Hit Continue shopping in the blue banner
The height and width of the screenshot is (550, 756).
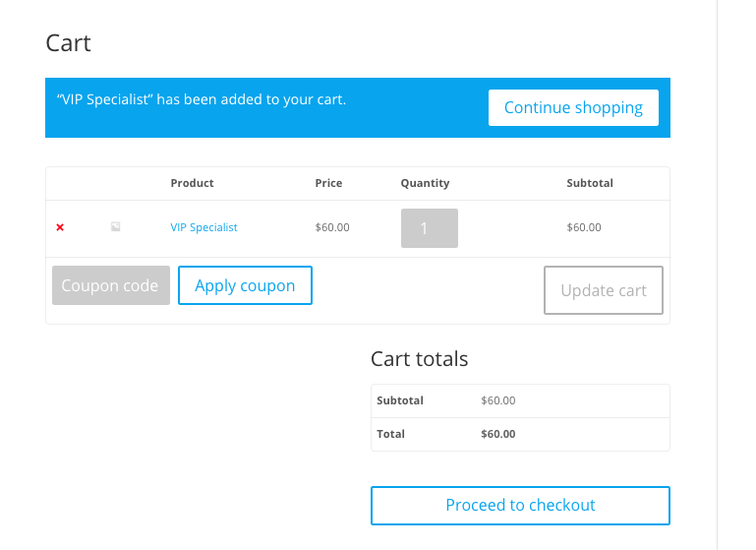click(573, 107)
